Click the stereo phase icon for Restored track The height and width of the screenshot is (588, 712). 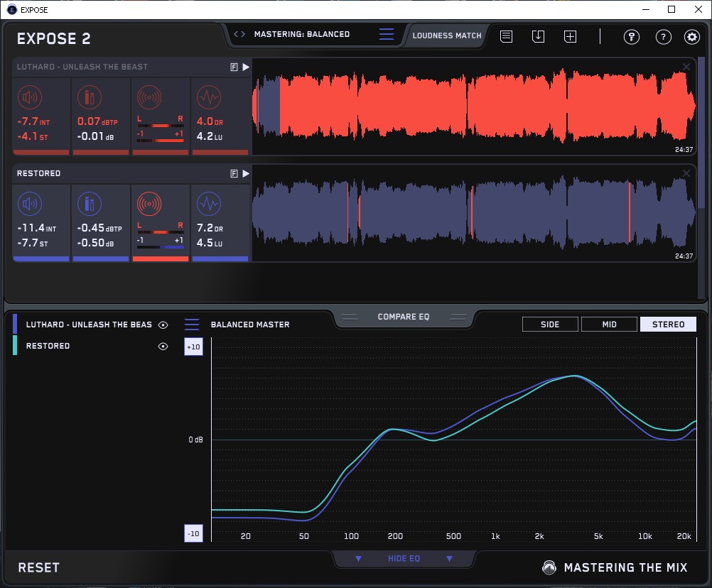click(149, 204)
